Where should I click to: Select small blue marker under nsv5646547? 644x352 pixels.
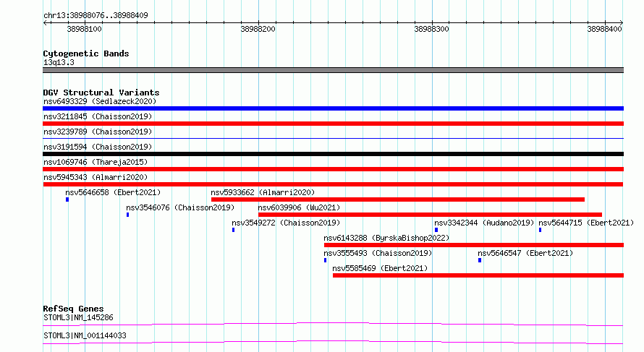480,260
